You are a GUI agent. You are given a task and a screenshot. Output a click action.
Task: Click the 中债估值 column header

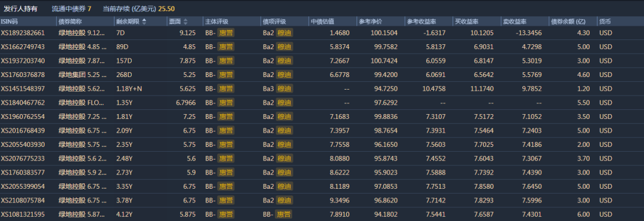click(x=322, y=22)
